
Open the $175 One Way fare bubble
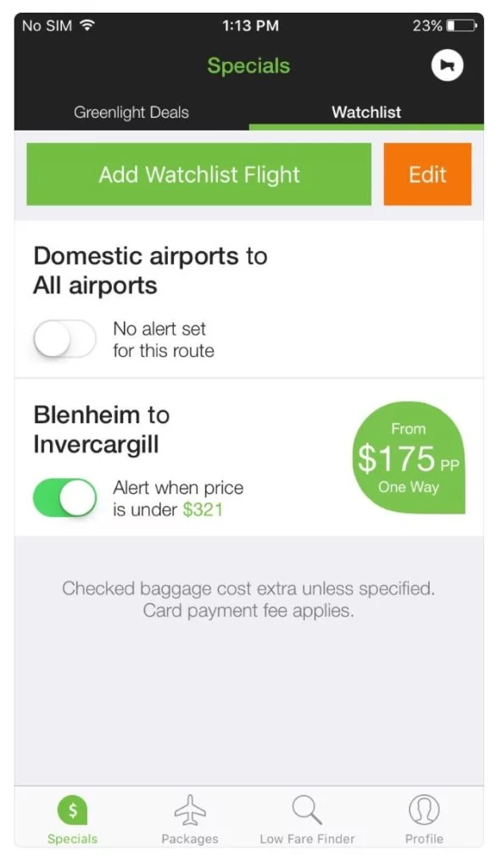point(409,458)
